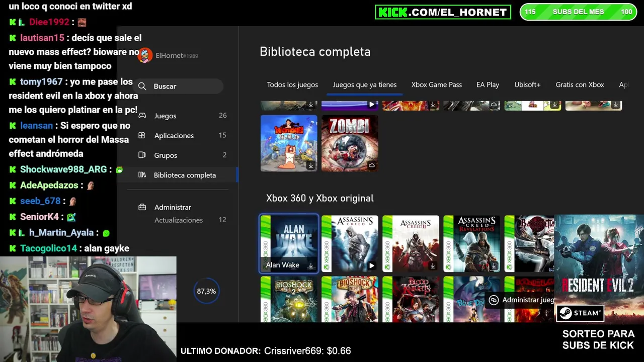This screenshot has width=644, height=362.
Task: Click the search magnifier icon
Action: click(x=142, y=86)
